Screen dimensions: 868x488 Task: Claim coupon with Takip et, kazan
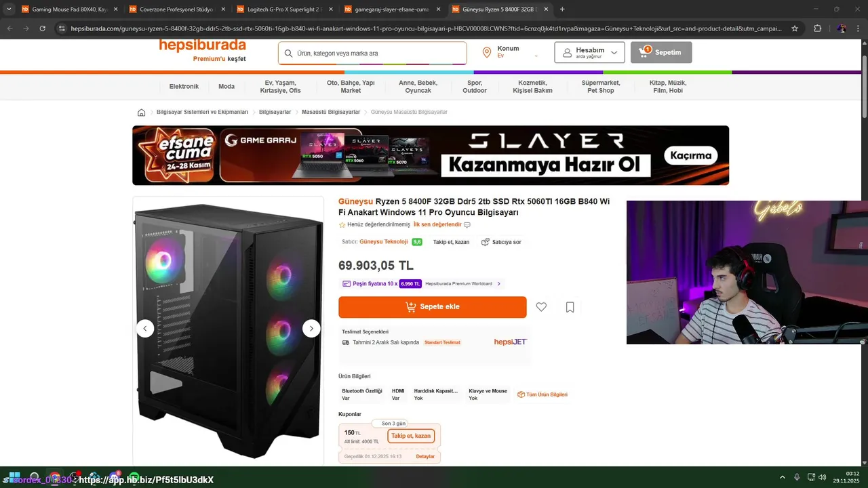coord(411,436)
